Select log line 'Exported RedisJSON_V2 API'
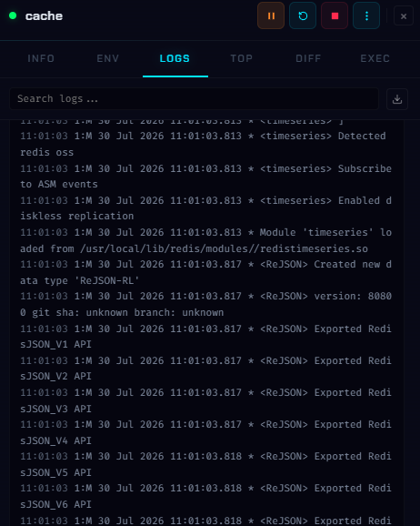The image size is (420, 526). point(205,368)
